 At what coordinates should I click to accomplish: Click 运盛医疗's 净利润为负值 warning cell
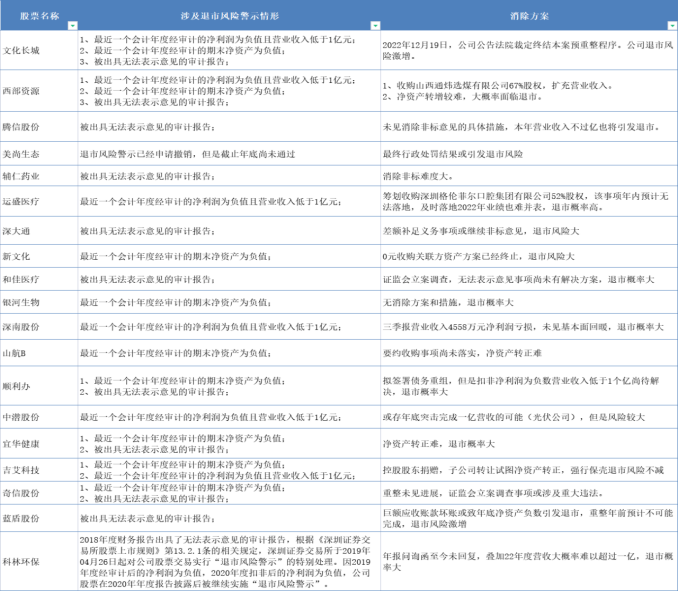(x=229, y=202)
